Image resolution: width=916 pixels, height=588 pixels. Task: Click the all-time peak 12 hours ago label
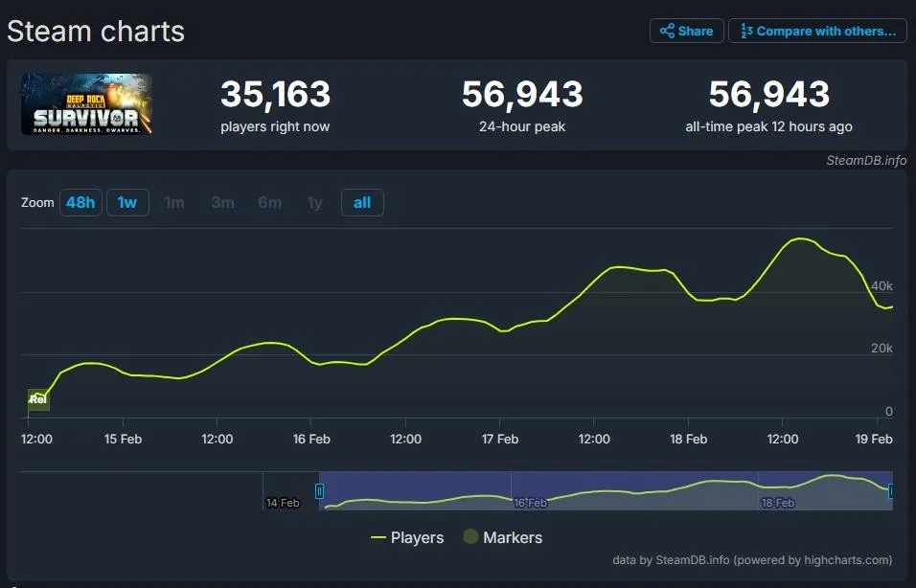click(768, 126)
